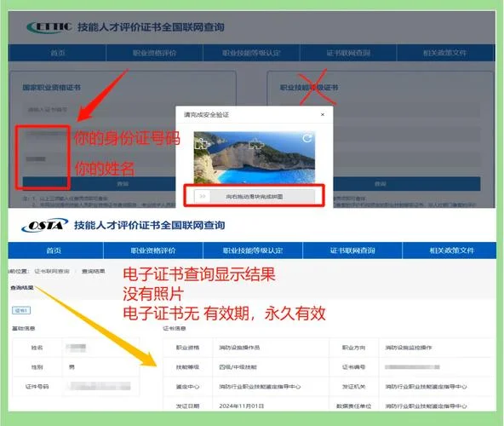
Task: Open 相关政策文件 on the OSTA results page
Action: [451, 250]
